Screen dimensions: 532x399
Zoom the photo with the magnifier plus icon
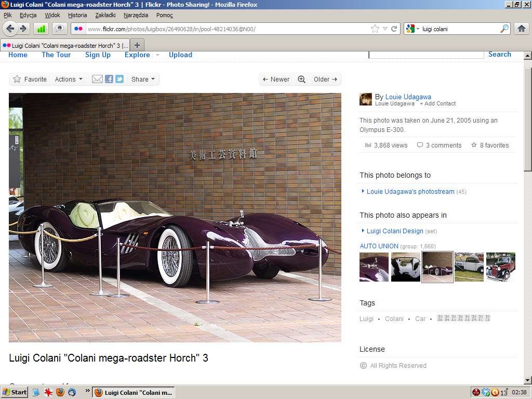point(302,79)
